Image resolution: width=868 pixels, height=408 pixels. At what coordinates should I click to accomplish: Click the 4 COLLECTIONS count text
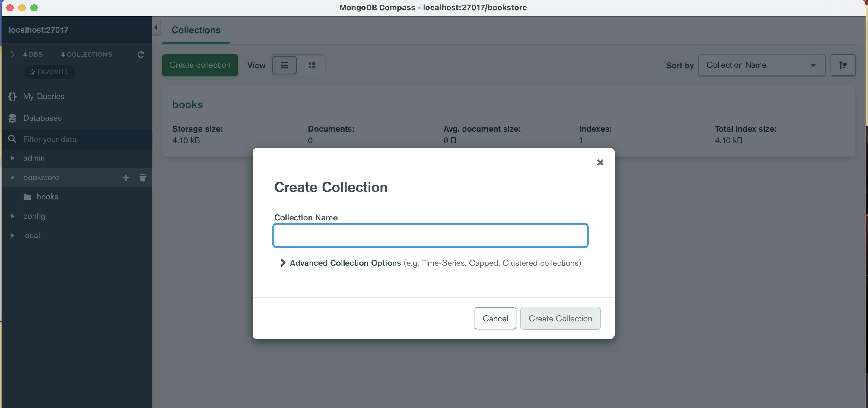pos(86,55)
